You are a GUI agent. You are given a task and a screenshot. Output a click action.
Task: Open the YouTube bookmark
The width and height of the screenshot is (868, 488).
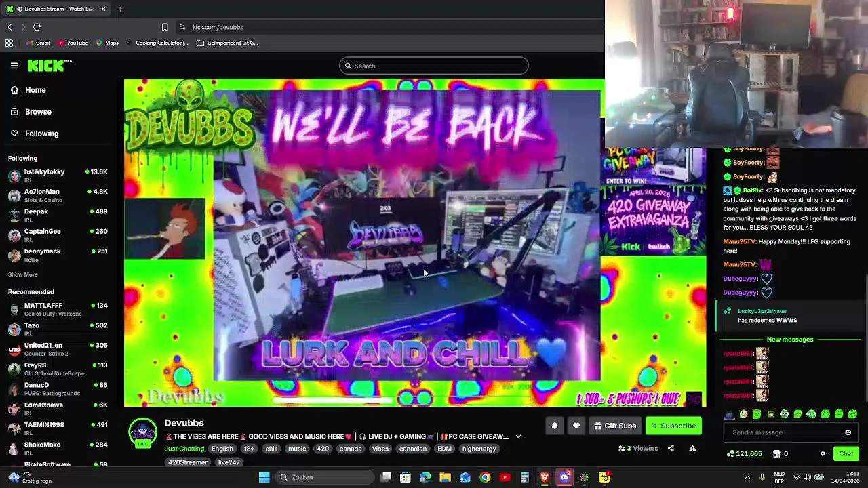(73, 43)
